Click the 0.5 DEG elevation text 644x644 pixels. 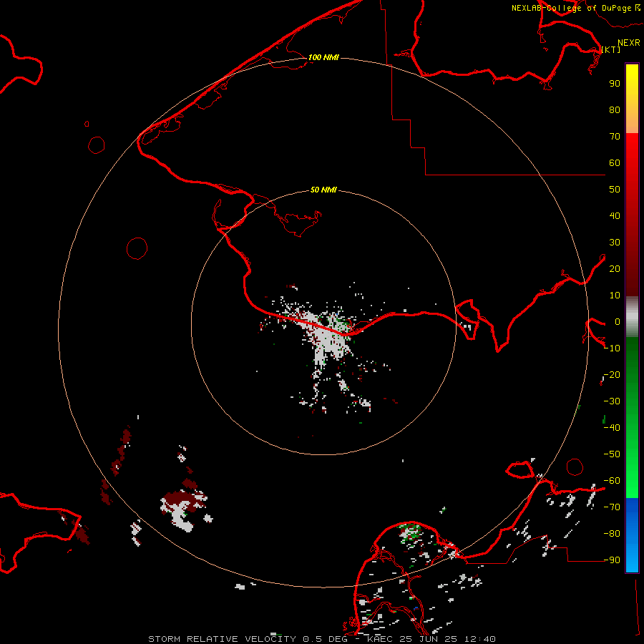(x=325, y=639)
